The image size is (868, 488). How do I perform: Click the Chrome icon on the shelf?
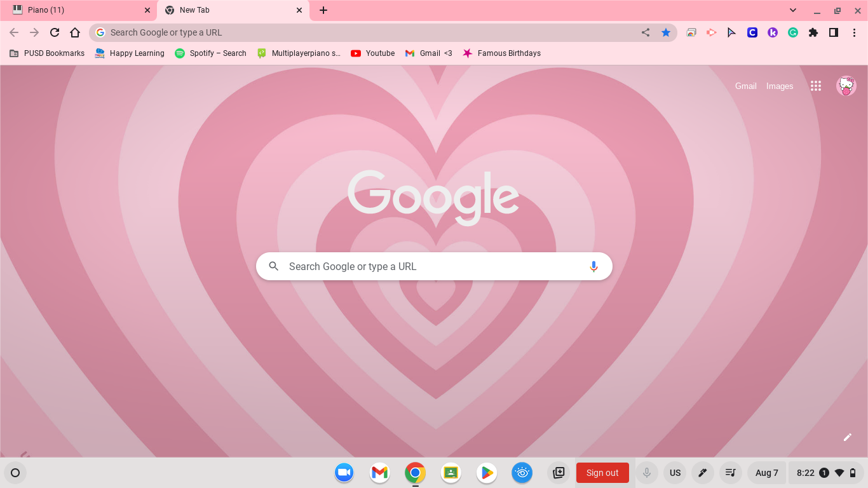pyautogui.click(x=415, y=473)
